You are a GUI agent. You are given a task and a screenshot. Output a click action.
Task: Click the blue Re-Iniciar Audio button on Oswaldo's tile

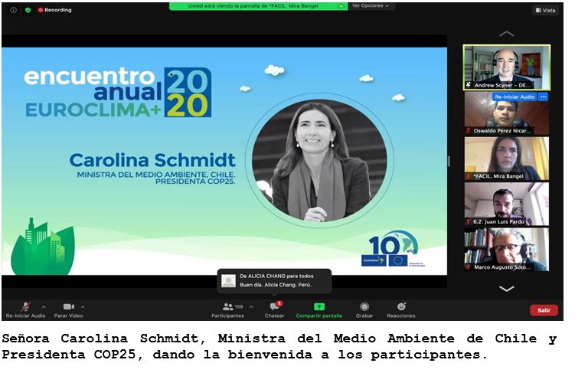[514, 97]
